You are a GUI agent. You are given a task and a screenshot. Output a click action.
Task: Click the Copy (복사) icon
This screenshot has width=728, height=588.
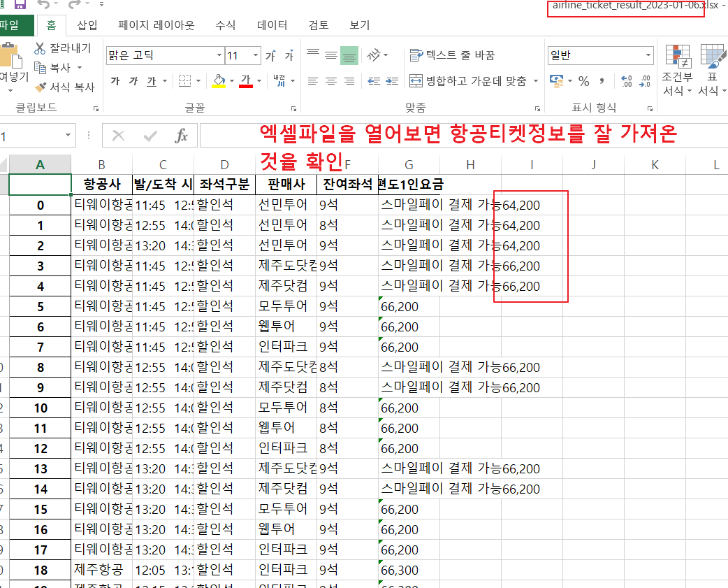pyautogui.click(x=40, y=68)
